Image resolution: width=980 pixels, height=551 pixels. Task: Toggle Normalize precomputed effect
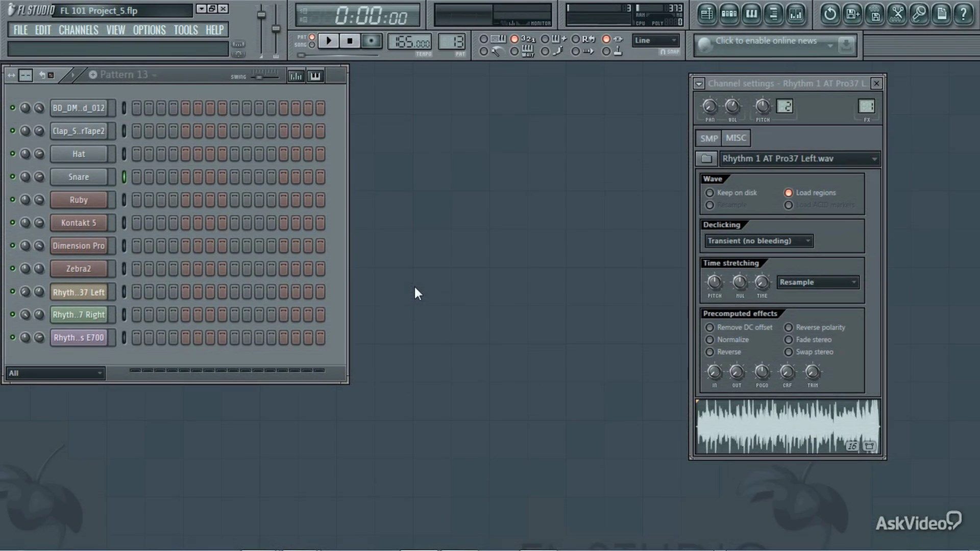[x=710, y=340]
